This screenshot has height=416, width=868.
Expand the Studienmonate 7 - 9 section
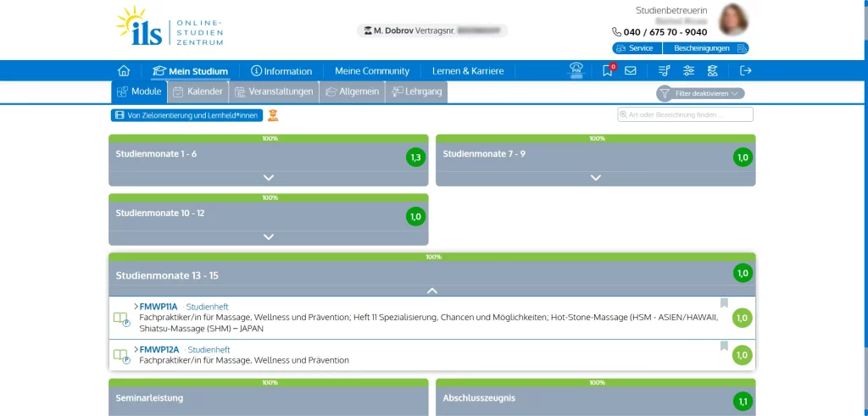click(x=596, y=177)
